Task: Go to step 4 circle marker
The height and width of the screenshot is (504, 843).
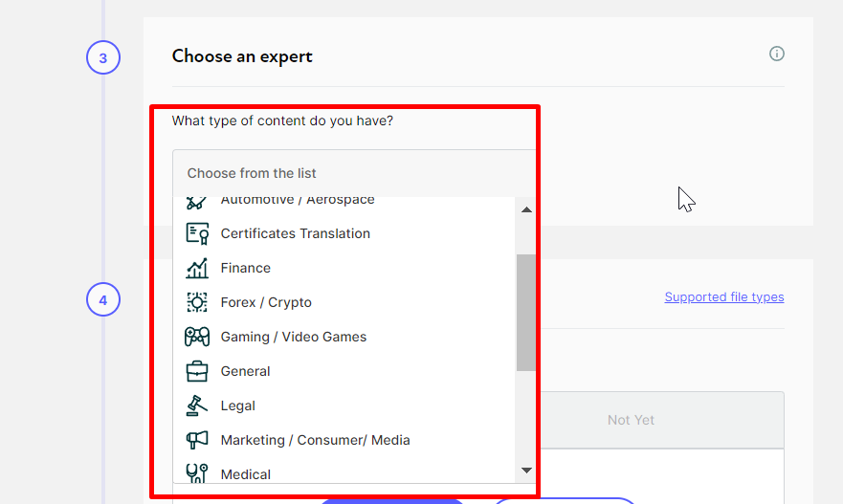Action: pyautogui.click(x=103, y=299)
